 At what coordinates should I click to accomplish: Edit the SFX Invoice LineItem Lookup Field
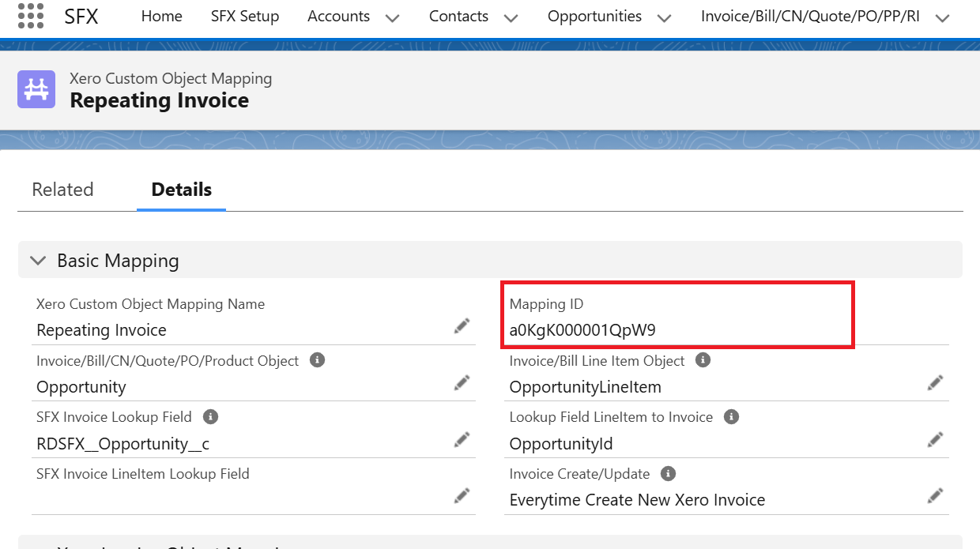tap(462, 495)
